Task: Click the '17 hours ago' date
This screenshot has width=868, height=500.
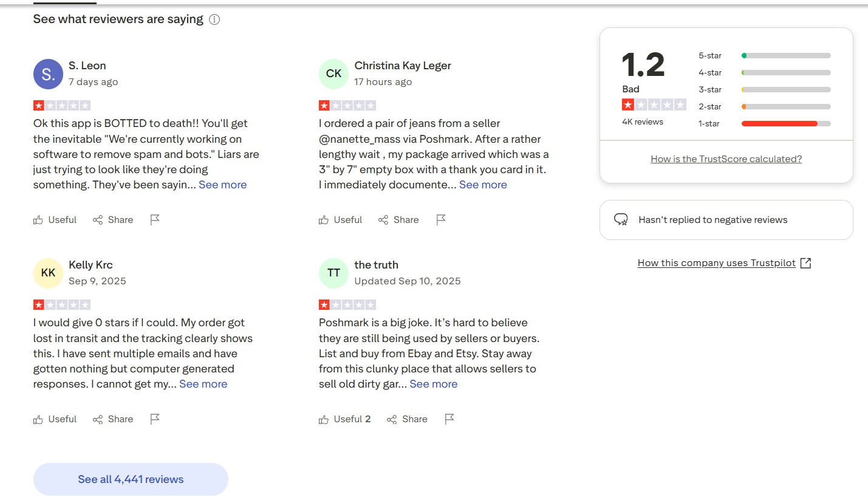Action: click(x=383, y=82)
